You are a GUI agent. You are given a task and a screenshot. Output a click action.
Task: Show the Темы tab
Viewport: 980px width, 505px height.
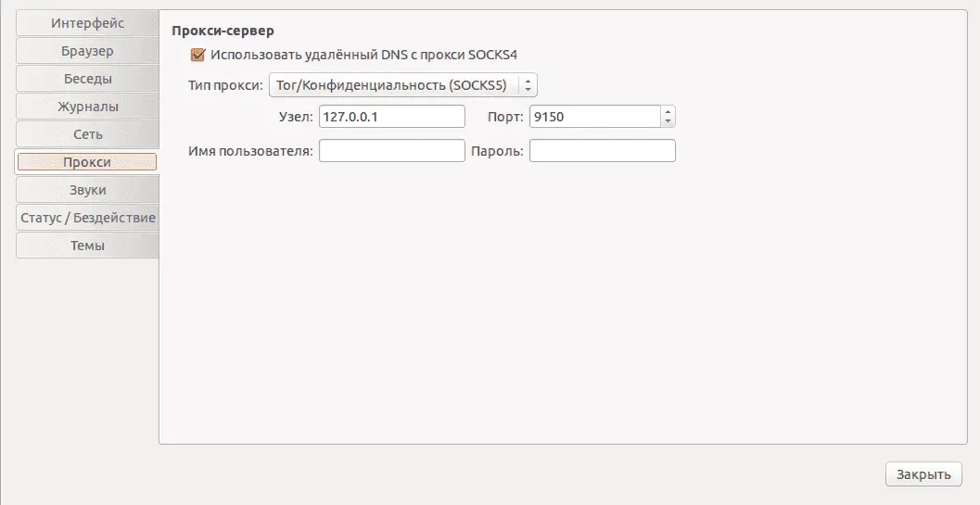[87, 246]
